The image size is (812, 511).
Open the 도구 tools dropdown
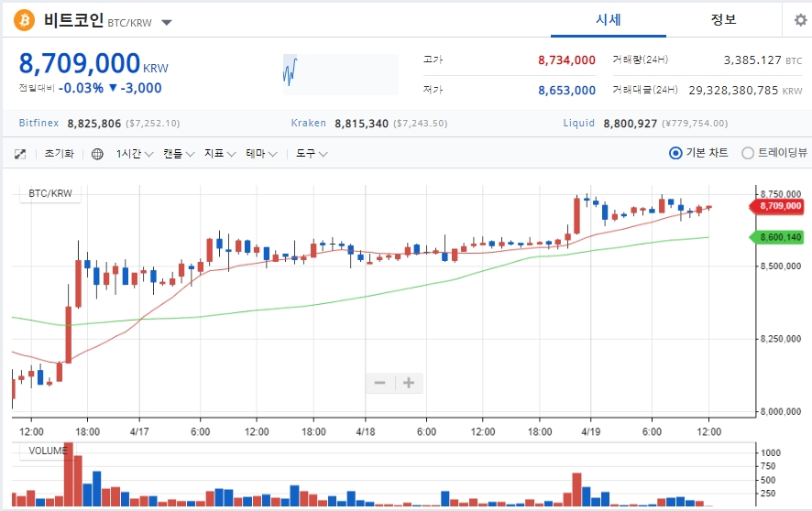(312, 154)
